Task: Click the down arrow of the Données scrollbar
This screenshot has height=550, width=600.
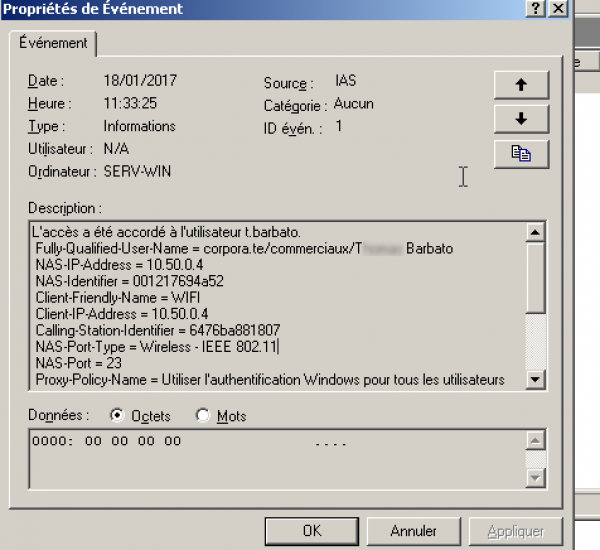Action: pos(535,479)
